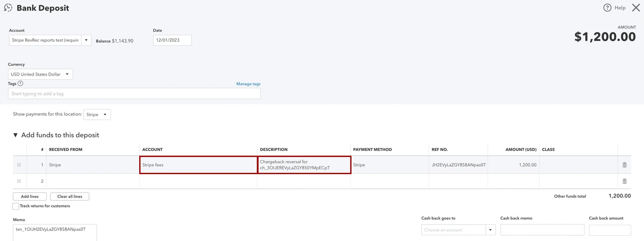
Task: Collapse Add funds to this deposit section
Action: tap(15, 135)
